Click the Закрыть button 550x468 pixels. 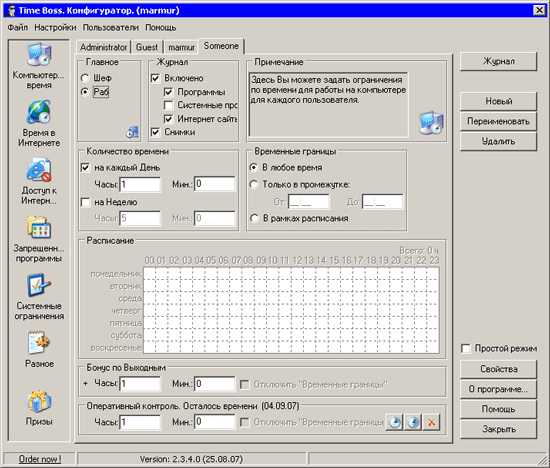click(498, 429)
